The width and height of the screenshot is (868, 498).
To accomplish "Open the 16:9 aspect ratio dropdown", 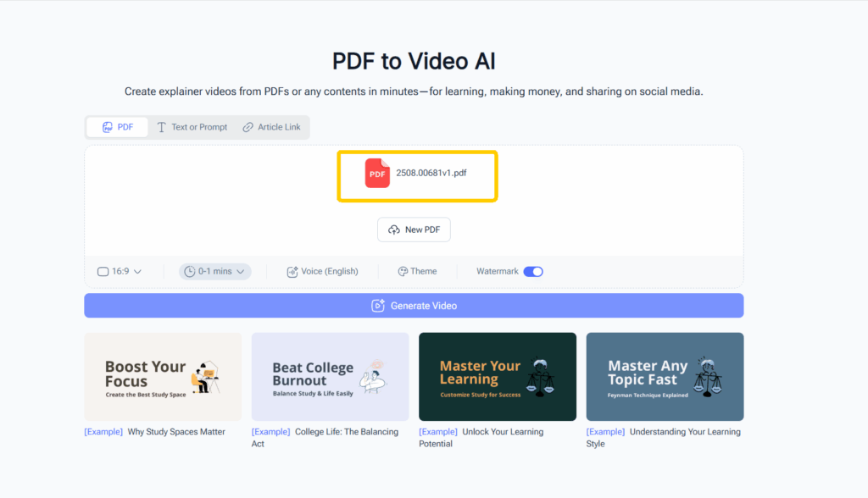I will point(120,271).
